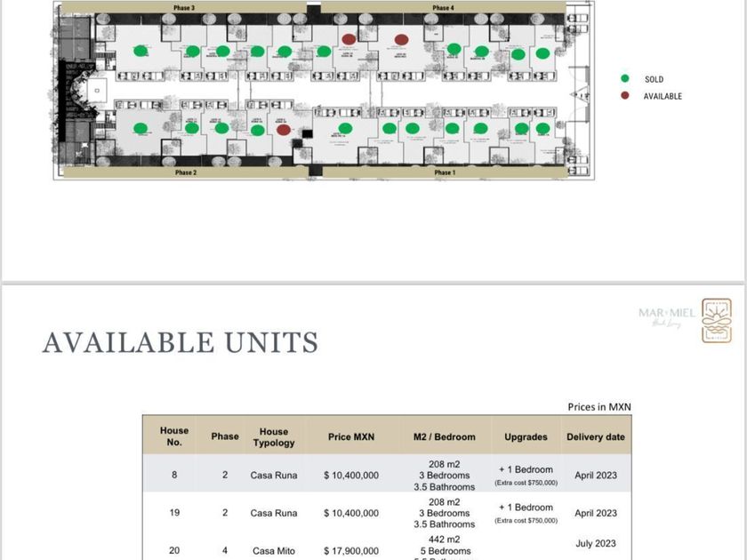This screenshot has width=747, height=560.
Task: Click the Phase 3 label on the site plan
Action: coord(184,8)
